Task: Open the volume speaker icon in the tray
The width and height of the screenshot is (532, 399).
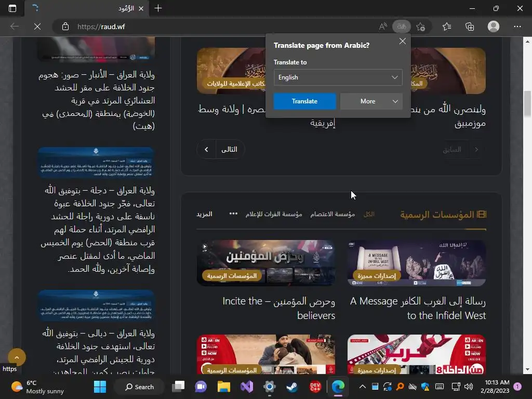Action: 469,387
